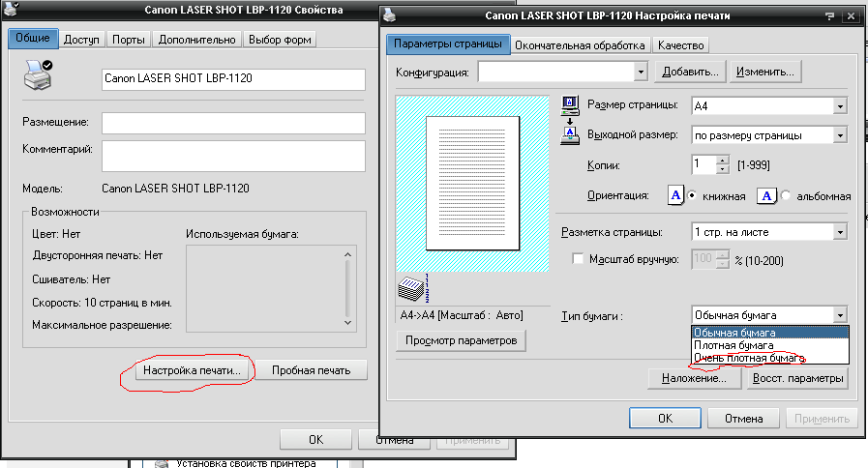Close the Print Settings dialog

(851, 16)
